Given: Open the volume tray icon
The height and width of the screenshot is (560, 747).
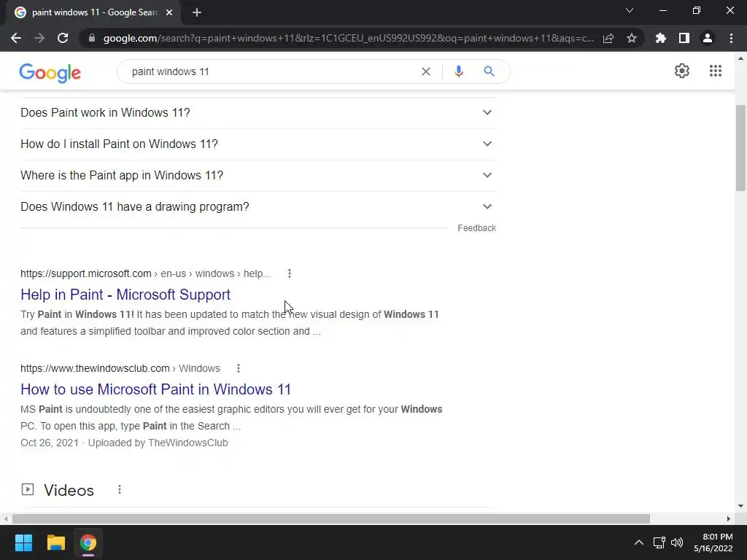Looking at the screenshot, I should [676, 542].
